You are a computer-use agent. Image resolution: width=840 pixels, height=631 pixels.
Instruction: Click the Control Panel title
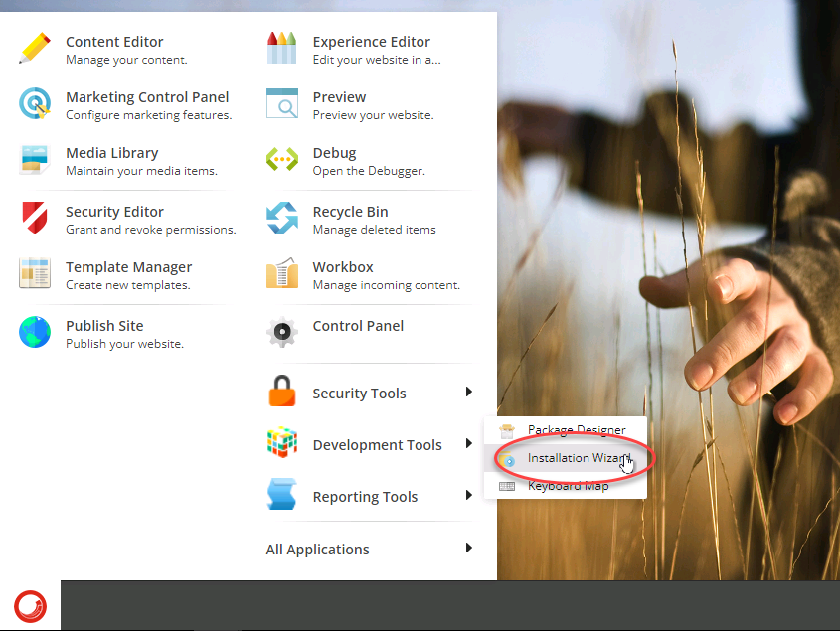coord(358,326)
